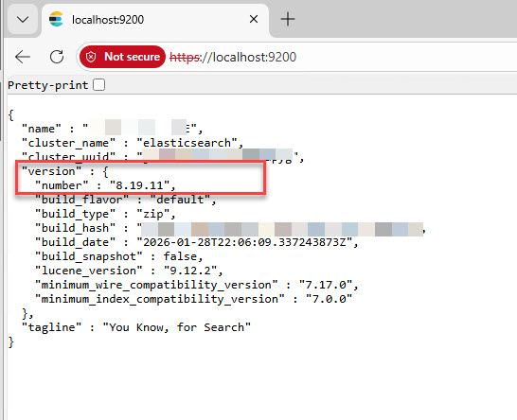
Task: Click the "minimum_index_compatibility_version" key
Action: (160, 299)
